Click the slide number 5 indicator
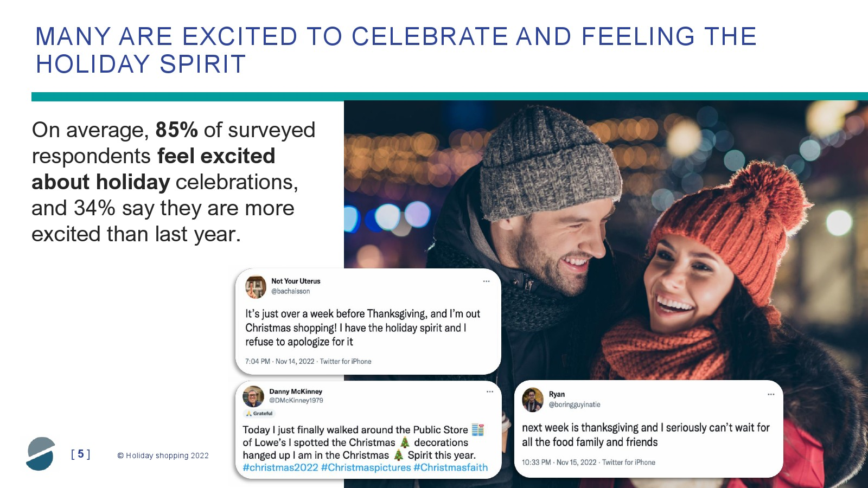 point(80,454)
